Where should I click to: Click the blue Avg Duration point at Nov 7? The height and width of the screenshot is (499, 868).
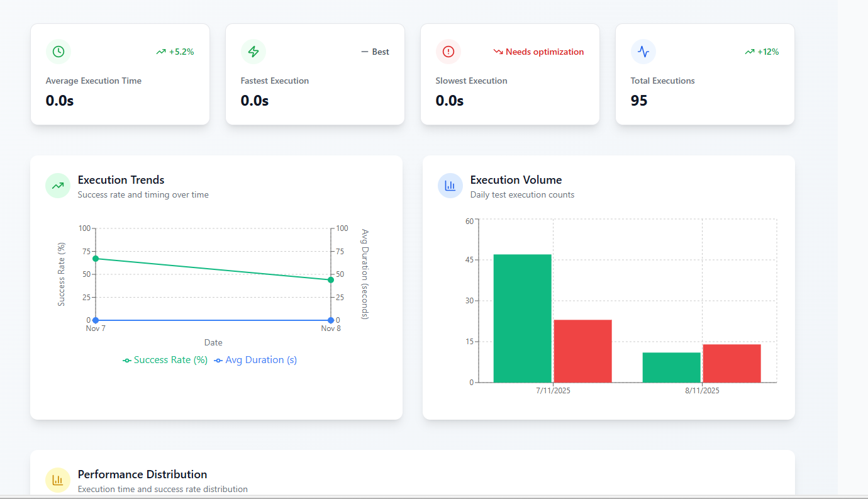(x=96, y=320)
